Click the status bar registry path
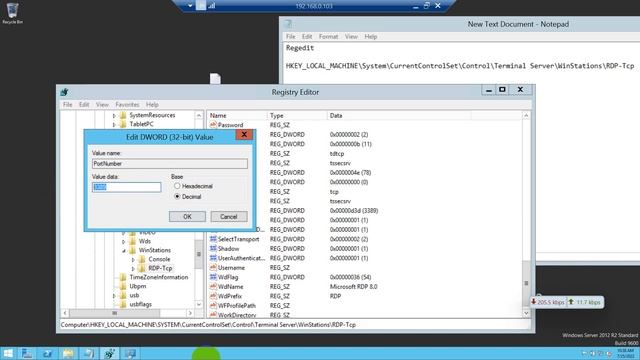Image resolution: width=640 pixels, height=360 pixels. [208, 325]
